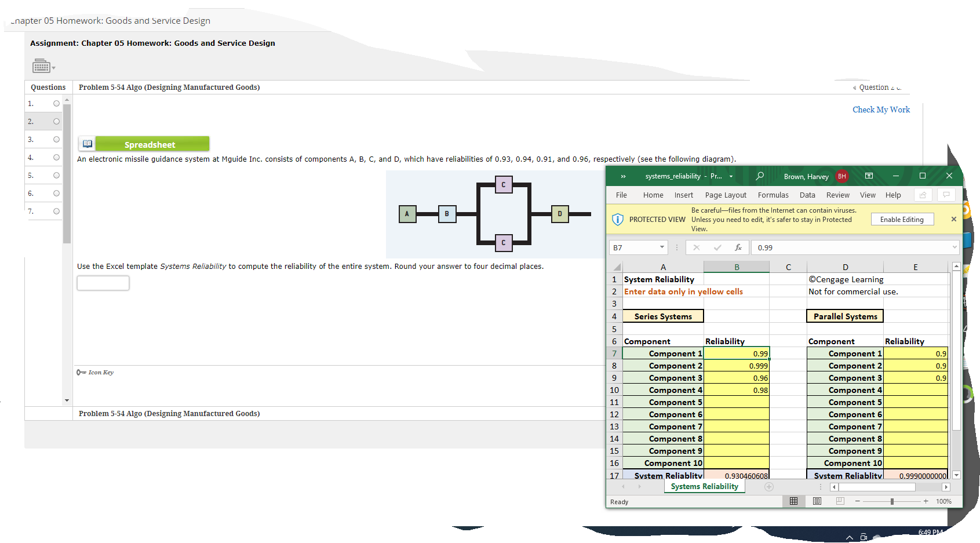980x543 pixels.
Task: Click horizontal scrollbar right arrow in Excel
Action: pyautogui.click(x=946, y=487)
